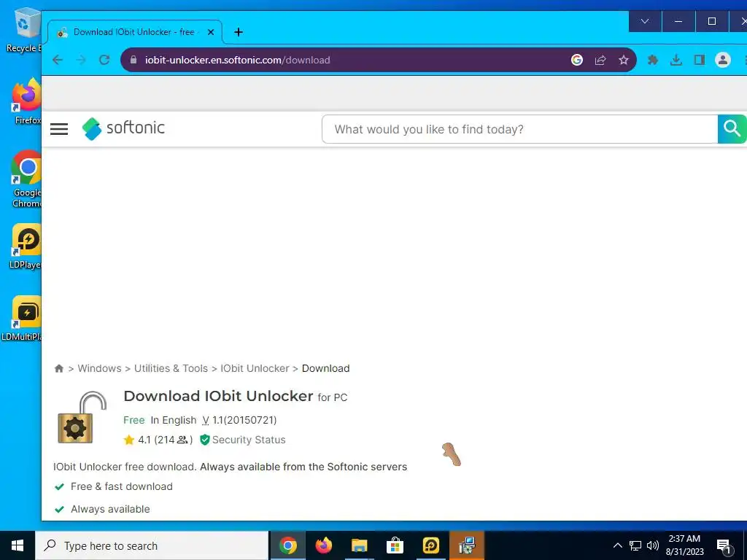This screenshot has height=560, width=747.
Task: Go back to the previous page
Action: (x=58, y=60)
